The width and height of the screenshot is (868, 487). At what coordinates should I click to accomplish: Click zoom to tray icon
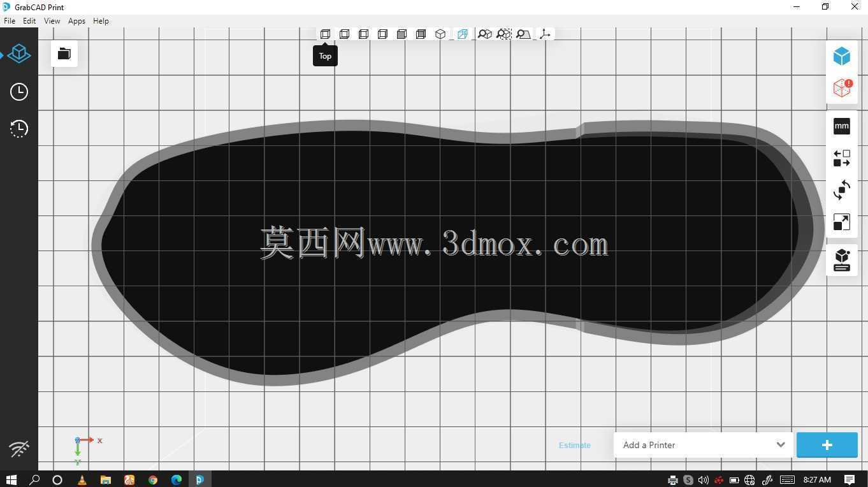tap(524, 34)
